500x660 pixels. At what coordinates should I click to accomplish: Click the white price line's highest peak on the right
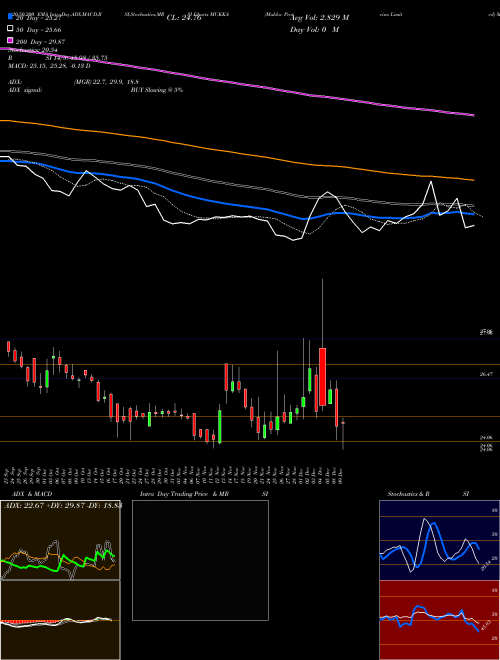(x=431, y=182)
